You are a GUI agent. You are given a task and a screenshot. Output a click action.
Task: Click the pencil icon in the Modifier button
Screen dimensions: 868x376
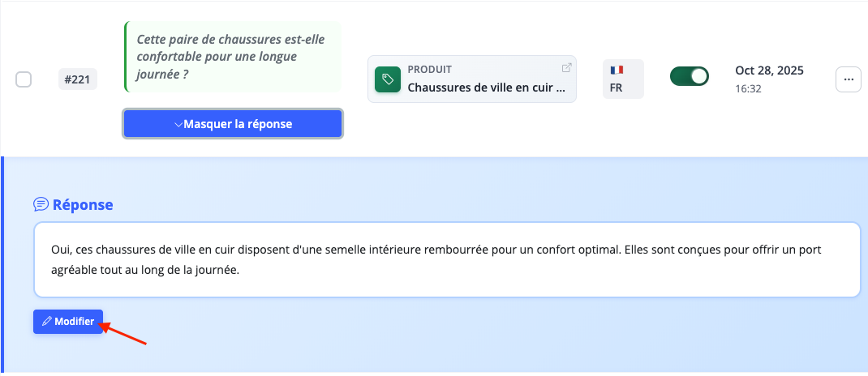(47, 322)
